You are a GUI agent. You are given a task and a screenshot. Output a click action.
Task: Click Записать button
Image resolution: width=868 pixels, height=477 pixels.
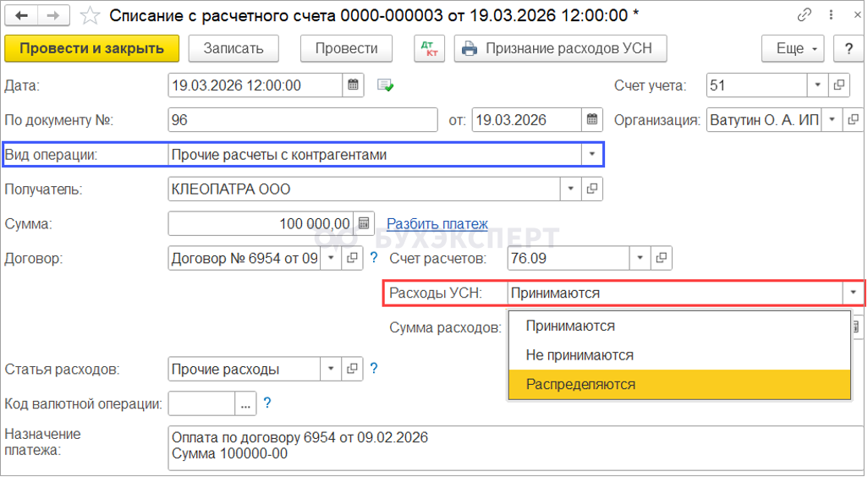click(x=233, y=49)
